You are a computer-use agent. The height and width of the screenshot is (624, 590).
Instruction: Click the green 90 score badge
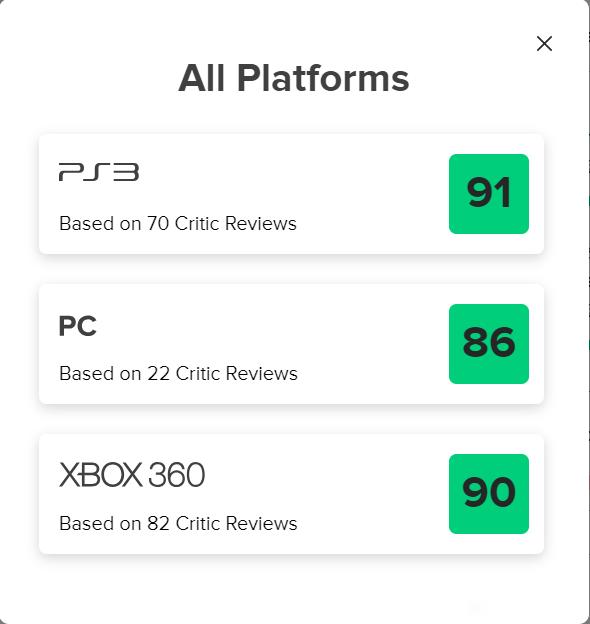point(489,494)
